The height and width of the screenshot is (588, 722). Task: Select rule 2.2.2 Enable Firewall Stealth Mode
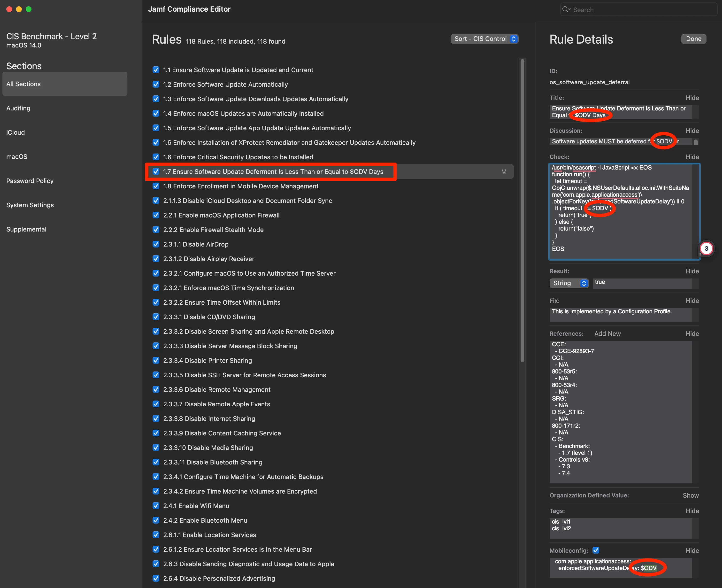213,230
